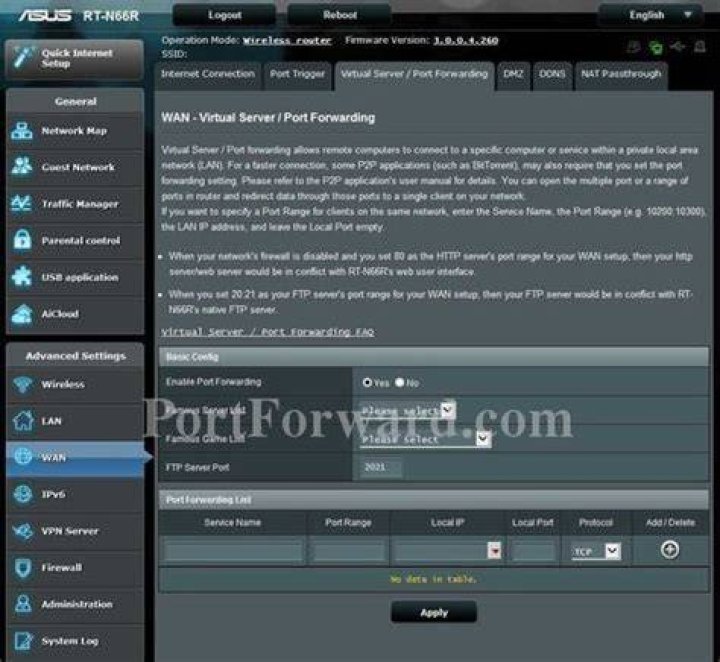Click the 'No data in table.' message

click(433, 579)
